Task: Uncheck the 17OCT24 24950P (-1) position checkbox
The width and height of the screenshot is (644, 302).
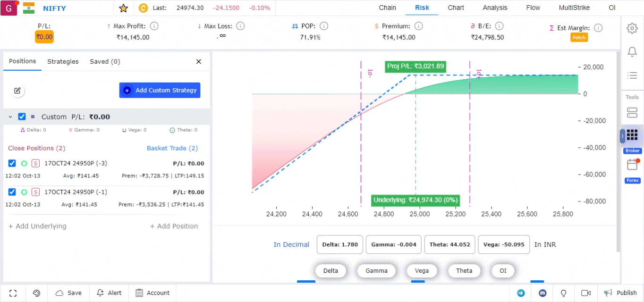Action: [12, 192]
